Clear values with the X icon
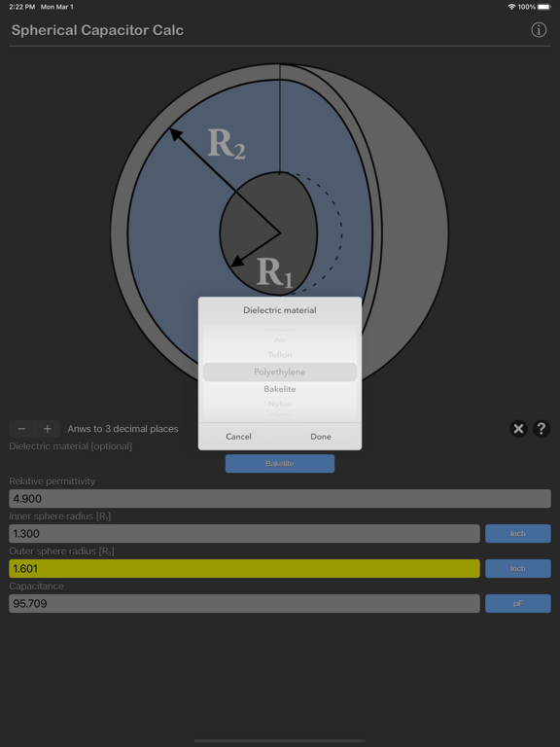Screen dimensions: 560x747 point(518,429)
